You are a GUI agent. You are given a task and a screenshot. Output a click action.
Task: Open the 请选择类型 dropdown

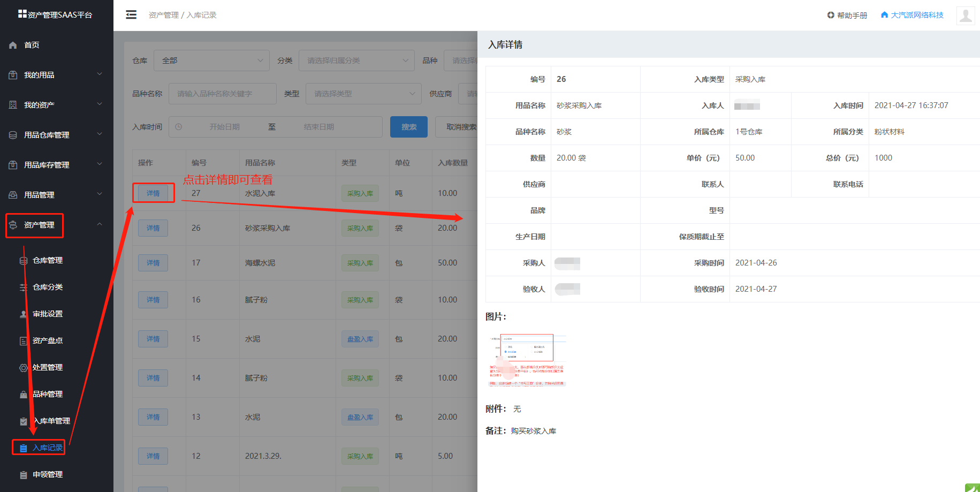[x=363, y=94]
